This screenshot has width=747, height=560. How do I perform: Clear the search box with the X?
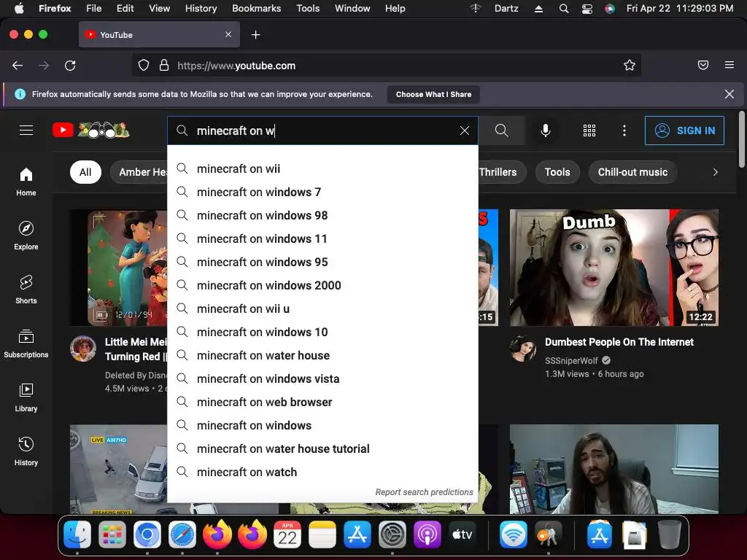[465, 131]
